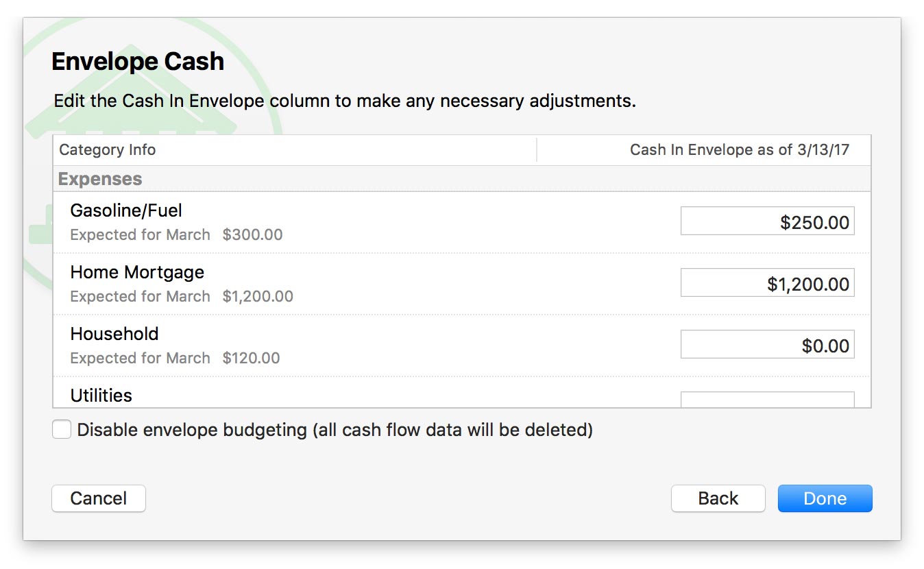
Task: Click the Expected for March $120.00 text
Action: (x=175, y=359)
